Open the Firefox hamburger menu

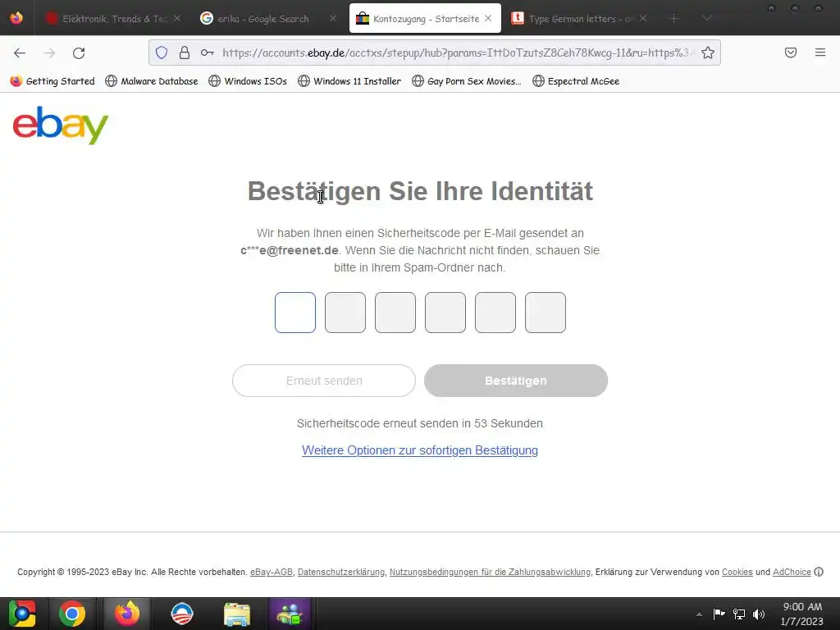click(x=820, y=52)
